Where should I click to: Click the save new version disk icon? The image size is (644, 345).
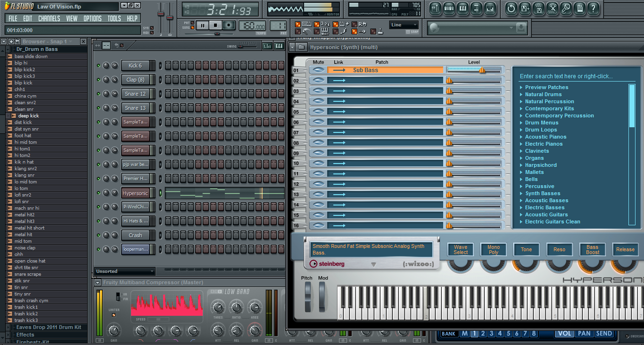[x=525, y=8]
